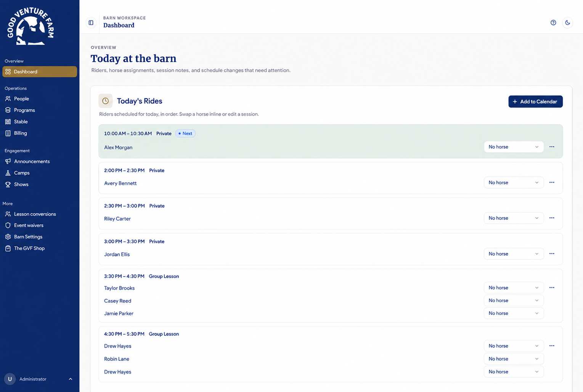Open horse dropdown for Casey Reed

[514, 301]
